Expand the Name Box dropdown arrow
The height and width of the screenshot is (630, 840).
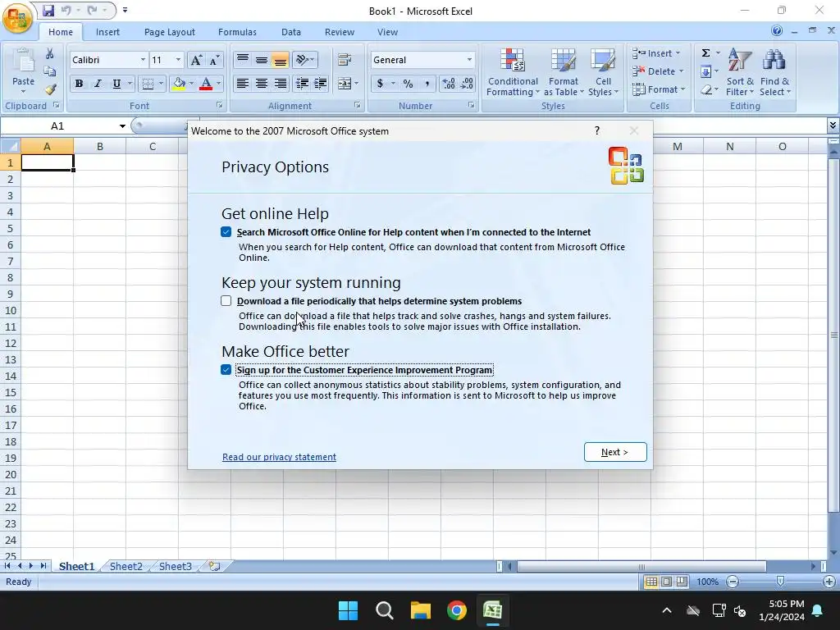(x=122, y=126)
